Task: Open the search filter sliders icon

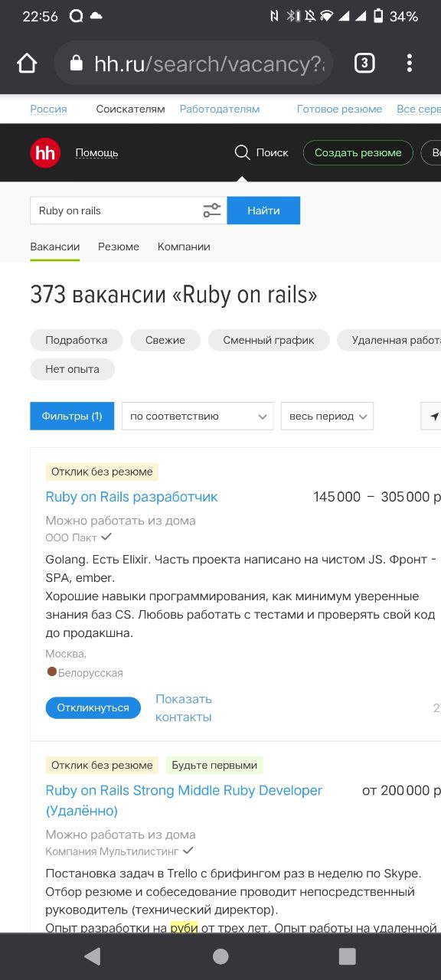Action: coord(212,211)
